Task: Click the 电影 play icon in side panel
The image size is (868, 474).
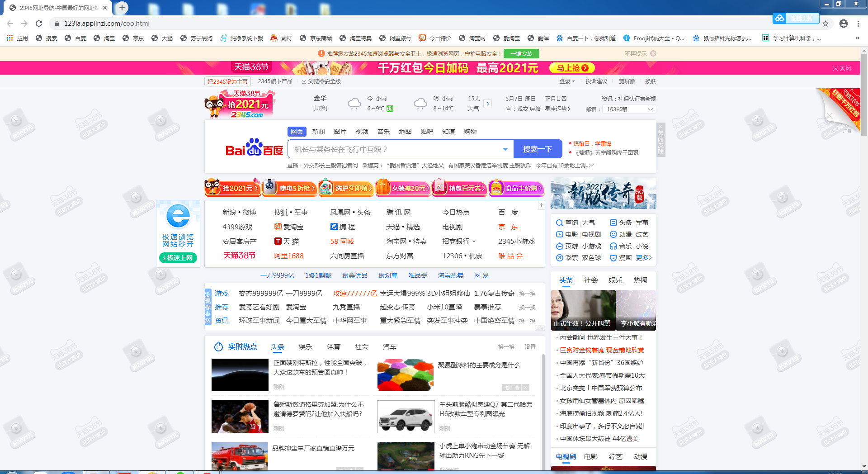Action: [559, 234]
